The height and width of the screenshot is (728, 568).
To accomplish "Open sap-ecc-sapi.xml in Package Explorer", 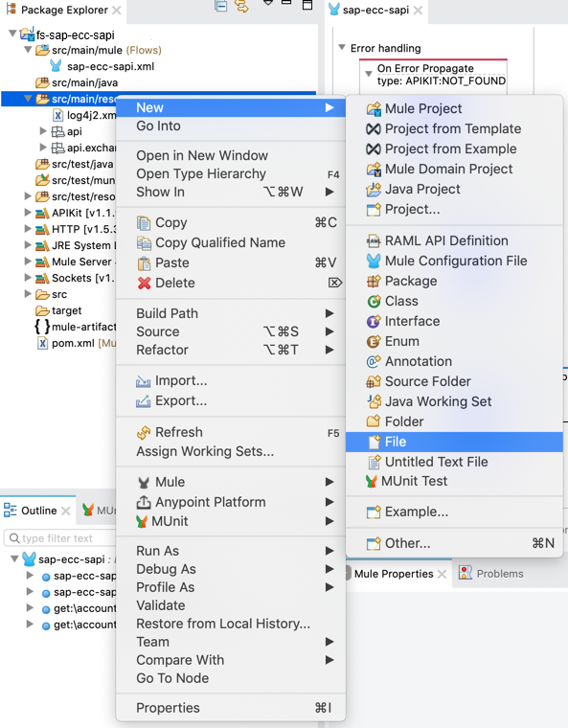I will 102,66.
